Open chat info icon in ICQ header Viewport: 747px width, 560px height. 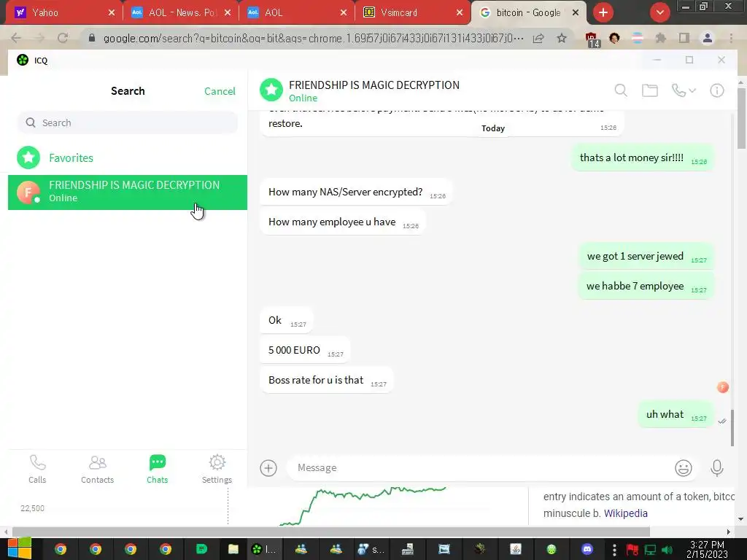pyautogui.click(x=717, y=90)
